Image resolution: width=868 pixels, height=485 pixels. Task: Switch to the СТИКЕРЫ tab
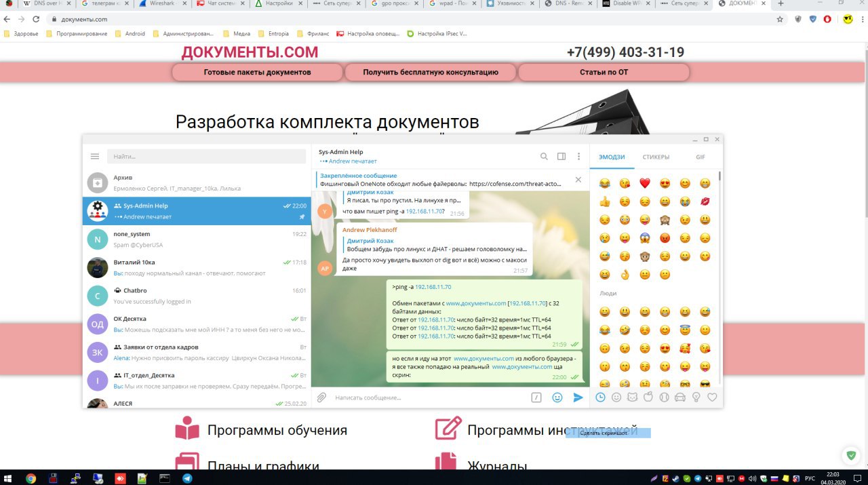[x=656, y=157]
